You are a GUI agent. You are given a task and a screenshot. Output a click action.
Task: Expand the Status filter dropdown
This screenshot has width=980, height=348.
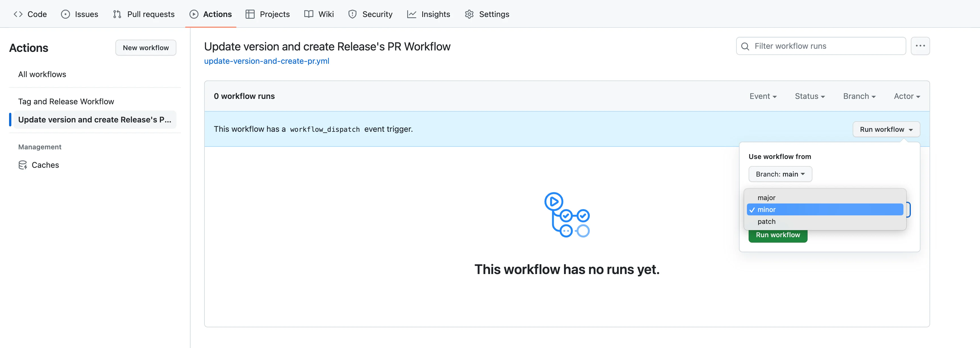pos(810,96)
